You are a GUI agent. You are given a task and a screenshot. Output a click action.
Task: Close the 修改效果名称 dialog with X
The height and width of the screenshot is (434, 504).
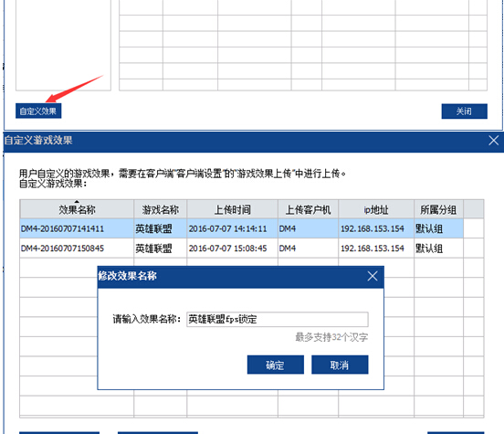[373, 276]
